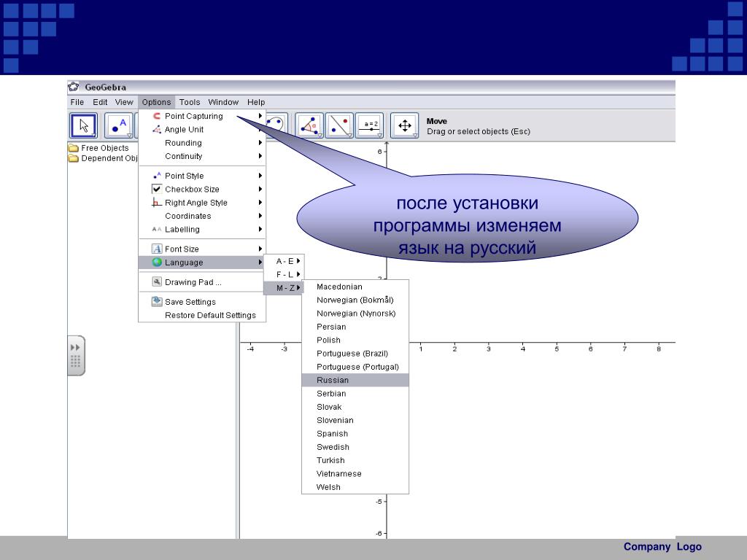
Task: Open the Window menu
Action: [223, 102]
